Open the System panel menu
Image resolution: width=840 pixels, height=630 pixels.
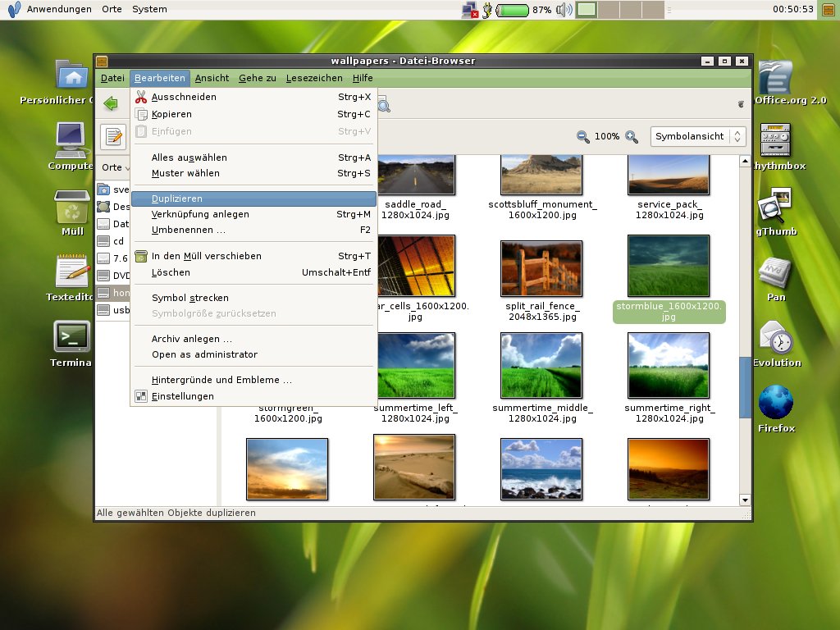[x=149, y=9]
